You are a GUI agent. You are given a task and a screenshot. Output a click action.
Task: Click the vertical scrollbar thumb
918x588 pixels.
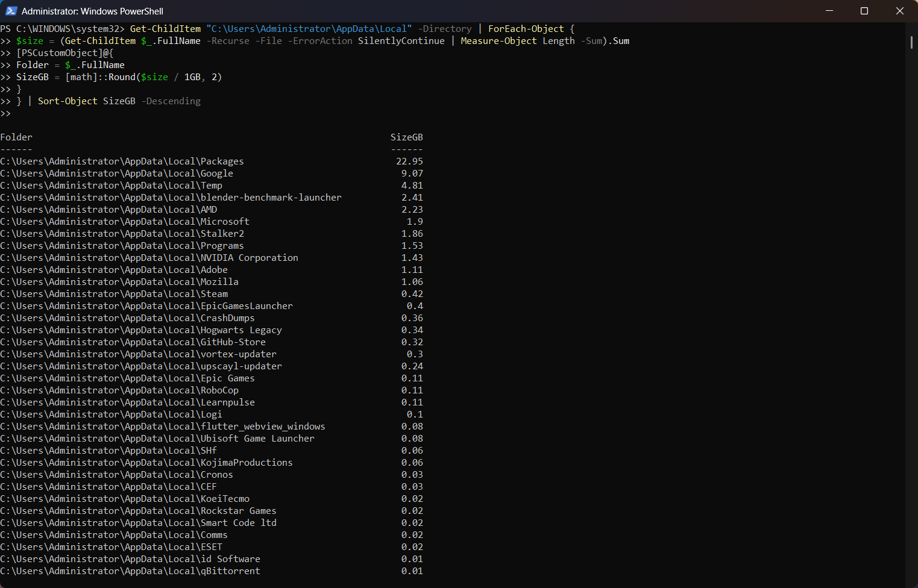[x=911, y=42]
